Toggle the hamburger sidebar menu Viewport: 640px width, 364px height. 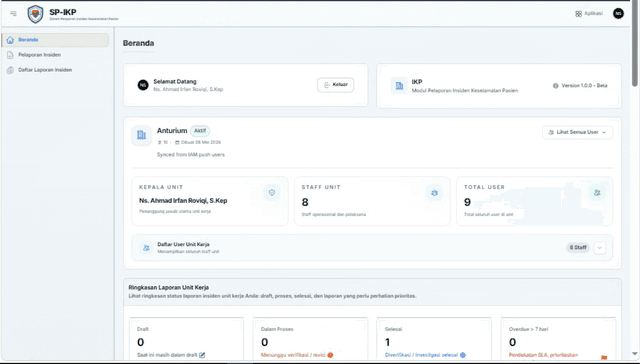pos(13,13)
